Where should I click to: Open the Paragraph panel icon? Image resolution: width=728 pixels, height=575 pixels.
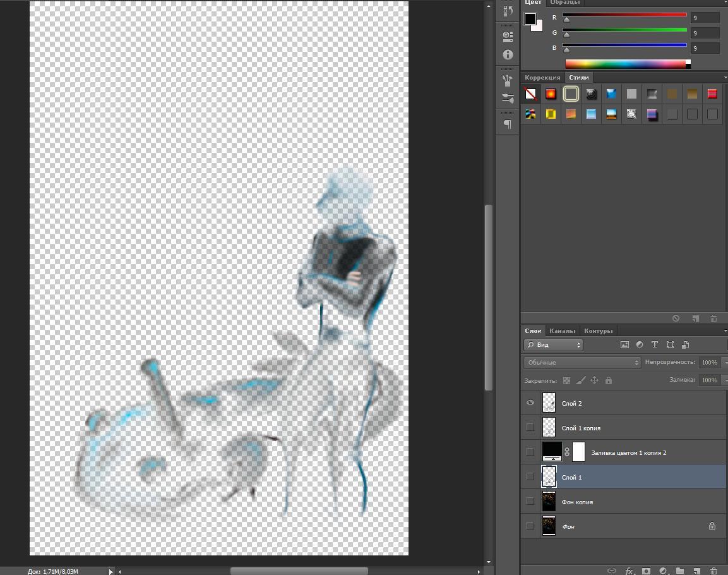tap(508, 124)
